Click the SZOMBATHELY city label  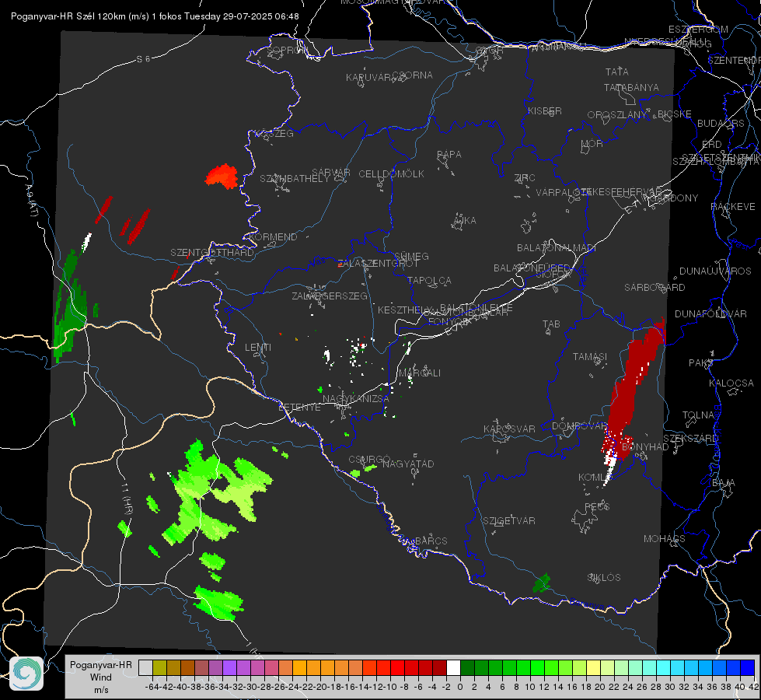pyautogui.click(x=295, y=179)
